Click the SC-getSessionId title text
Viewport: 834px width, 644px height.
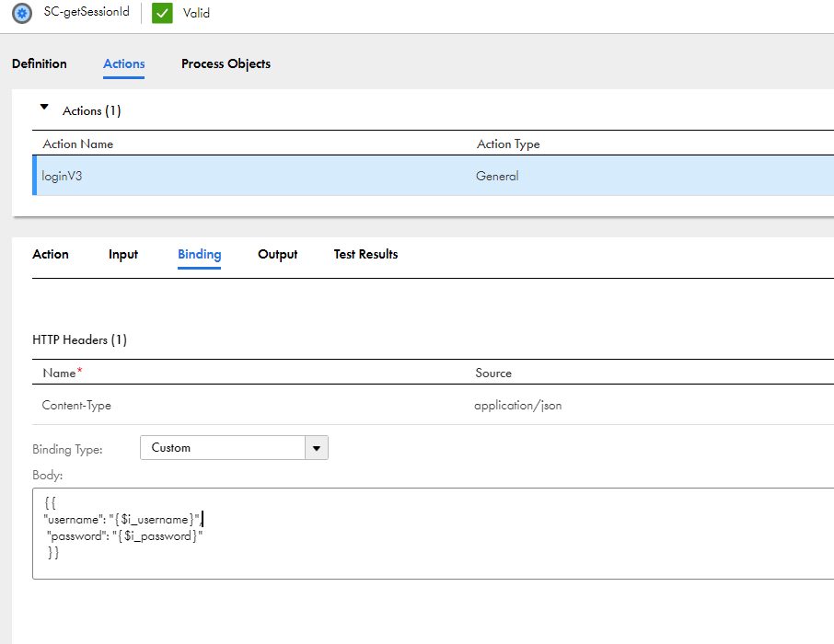point(87,12)
